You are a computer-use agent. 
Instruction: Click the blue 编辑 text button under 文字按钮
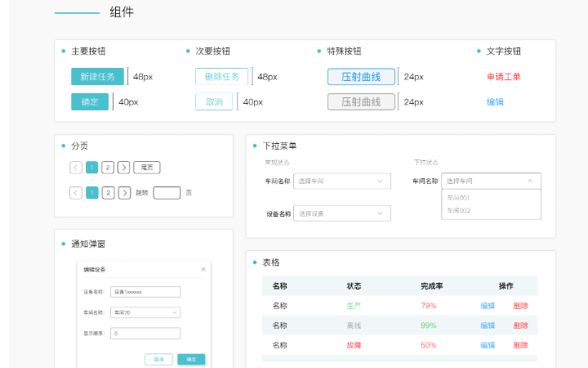(x=495, y=101)
